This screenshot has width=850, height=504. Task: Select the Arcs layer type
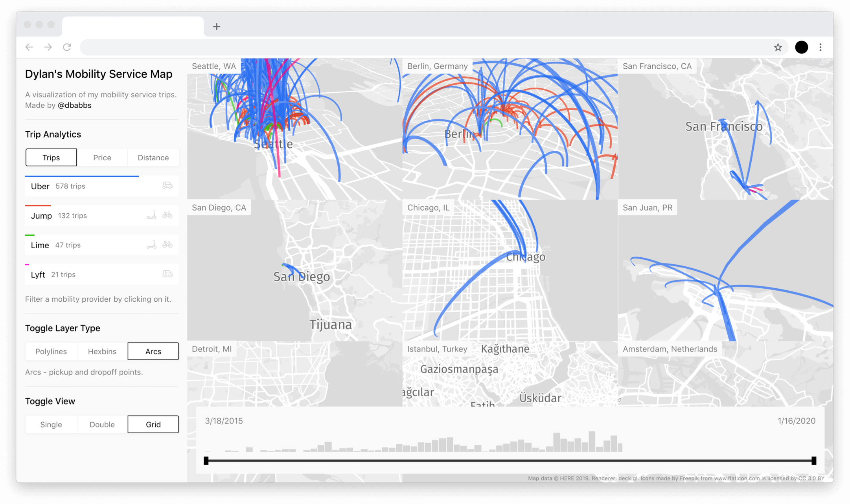153,351
